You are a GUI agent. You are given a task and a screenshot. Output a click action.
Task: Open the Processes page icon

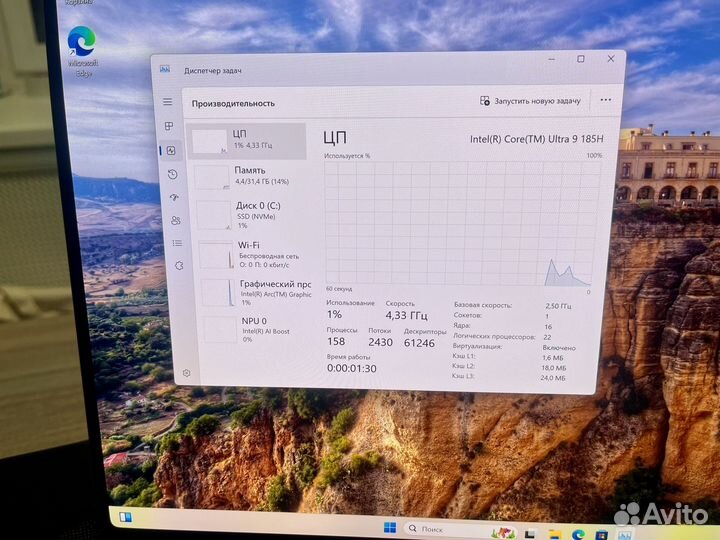[x=169, y=126]
